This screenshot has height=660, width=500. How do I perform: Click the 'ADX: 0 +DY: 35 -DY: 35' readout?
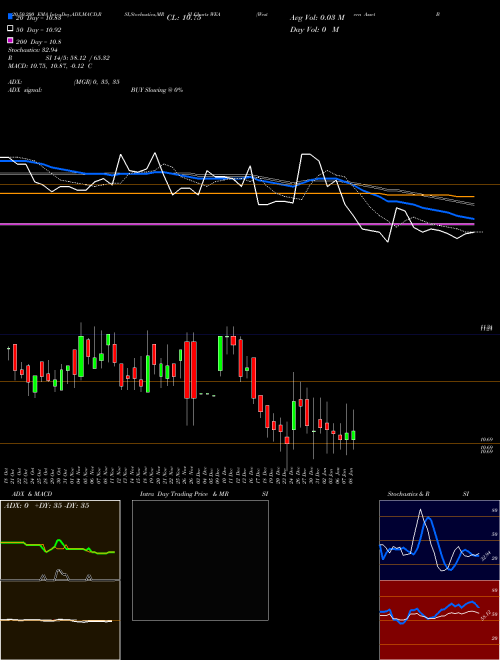pos(47,506)
